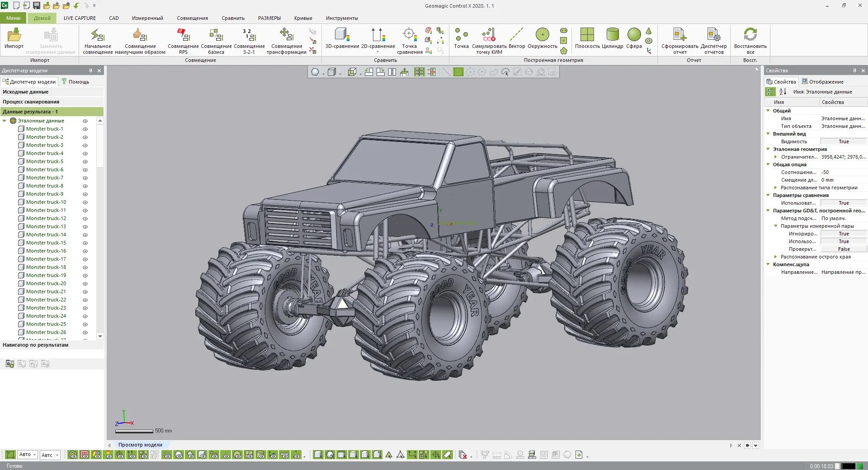Expand the Исходные данные section
The image size is (868, 470).
pyautogui.click(x=52, y=92)
